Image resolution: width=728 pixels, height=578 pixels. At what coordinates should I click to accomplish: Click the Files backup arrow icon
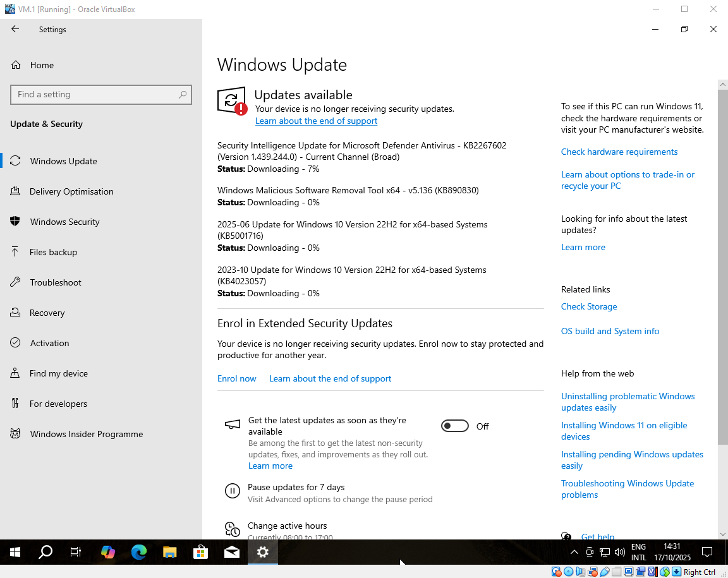[x=15, y=251]
